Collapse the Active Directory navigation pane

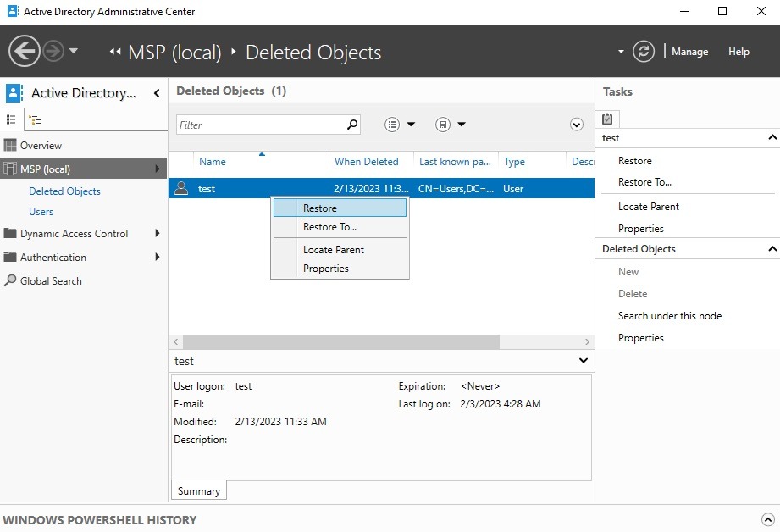157,93
